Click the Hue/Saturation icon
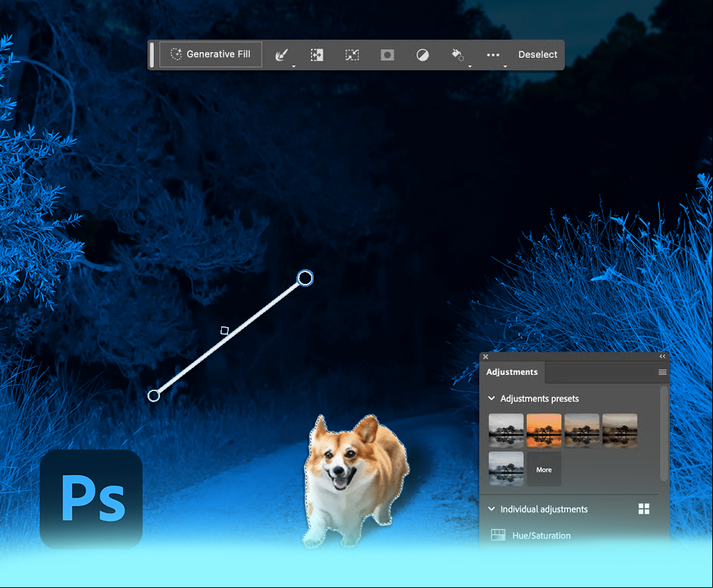 point(498,535)
